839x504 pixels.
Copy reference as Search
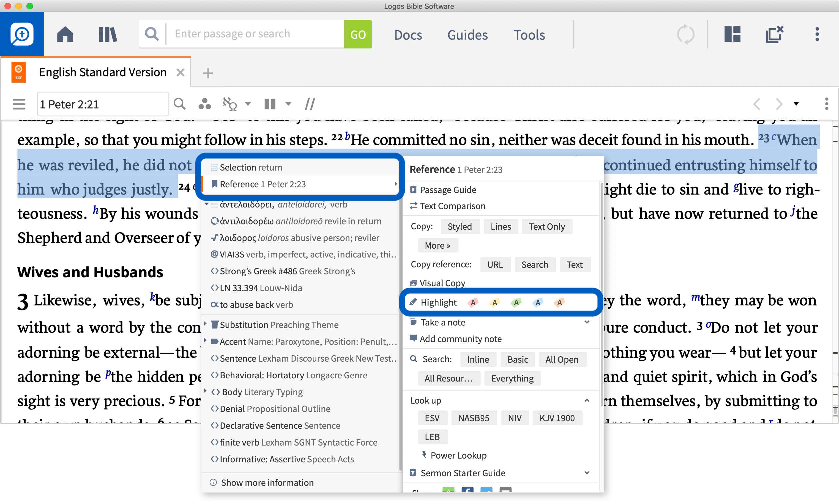(535, 265)
